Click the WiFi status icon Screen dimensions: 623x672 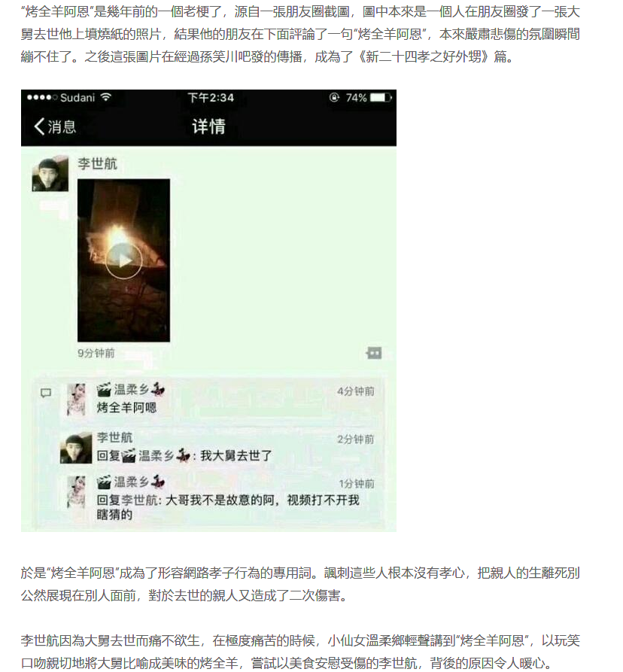106,97
